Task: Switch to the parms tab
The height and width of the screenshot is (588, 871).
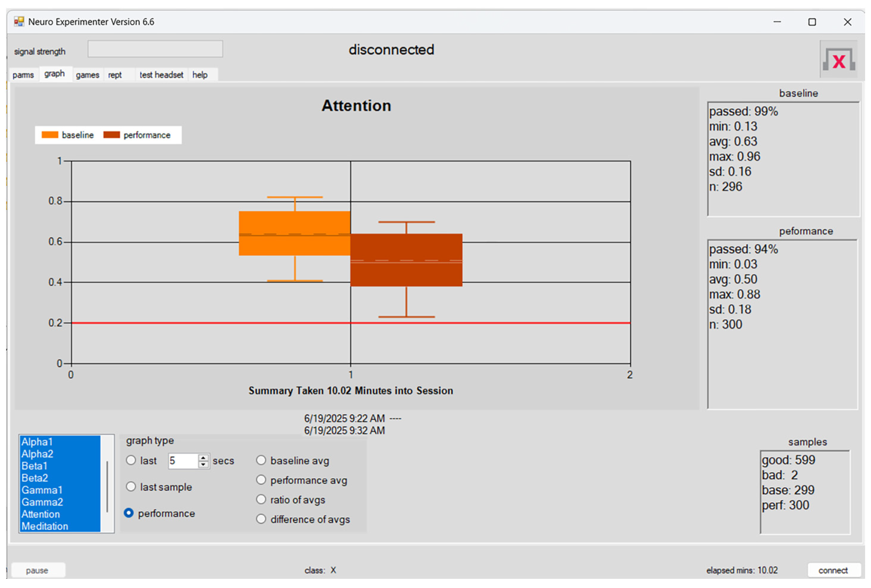Action: (x=23, y=75)
